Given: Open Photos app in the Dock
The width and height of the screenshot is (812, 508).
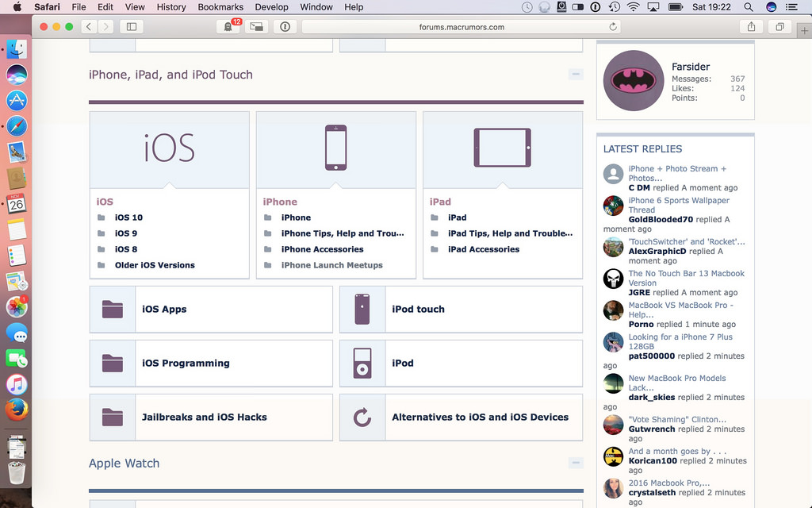Looking at the screenshot, I should click(17, 307).
